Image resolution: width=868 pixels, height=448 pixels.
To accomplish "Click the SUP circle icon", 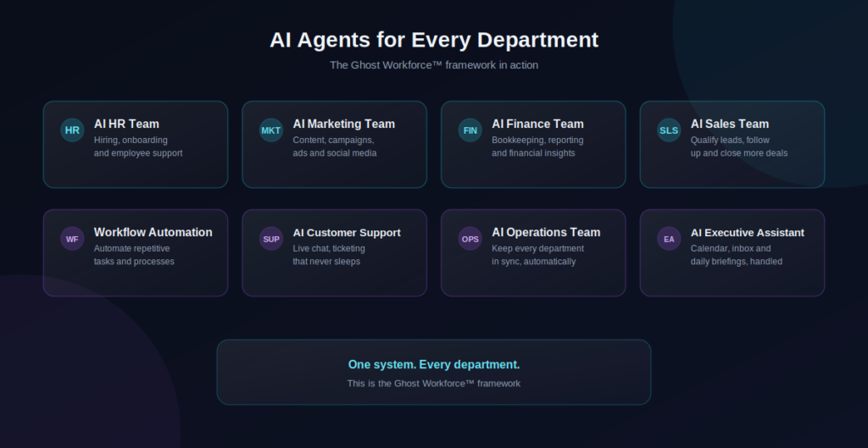I will pos(271,239).
